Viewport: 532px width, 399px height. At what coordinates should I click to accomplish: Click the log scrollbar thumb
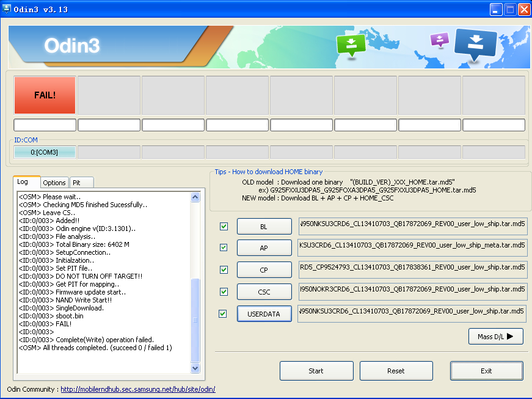(x=195, y=320)
